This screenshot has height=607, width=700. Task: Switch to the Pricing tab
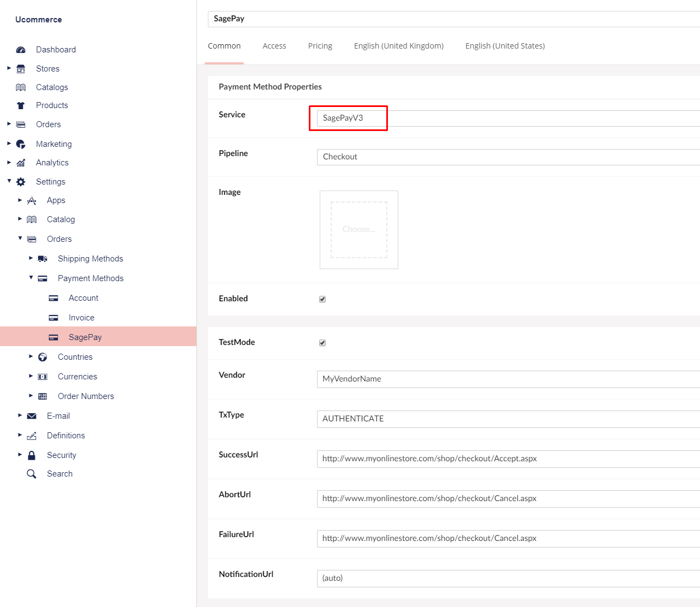click(x=320, y=46)
